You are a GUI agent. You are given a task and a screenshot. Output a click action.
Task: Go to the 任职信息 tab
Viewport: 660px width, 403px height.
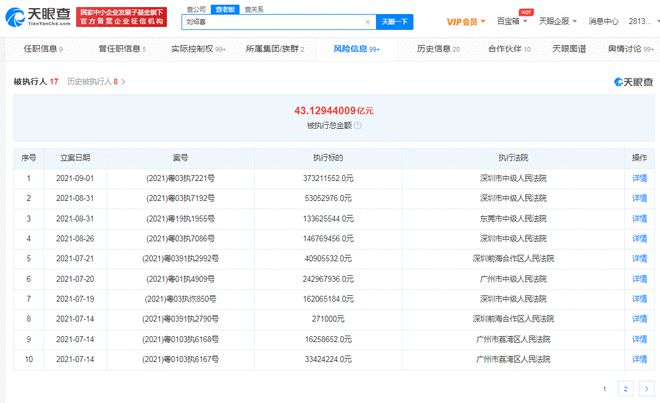coord(43,49)
